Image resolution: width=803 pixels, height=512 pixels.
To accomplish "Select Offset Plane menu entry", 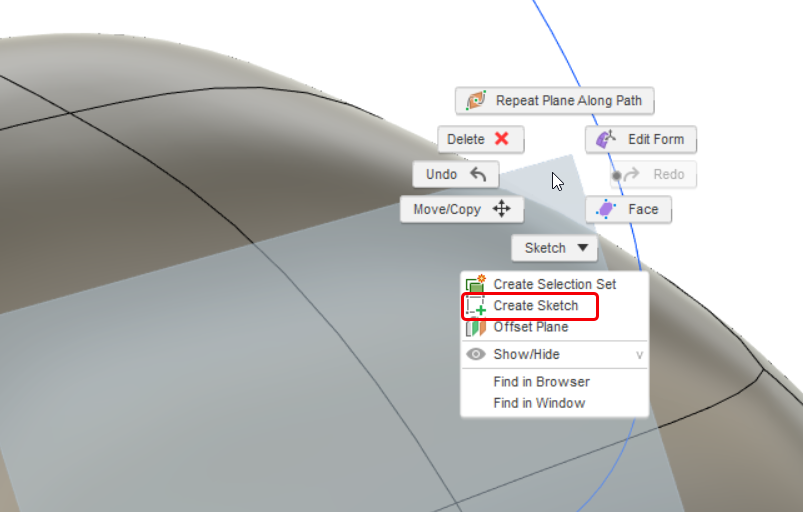I will 555,327.
